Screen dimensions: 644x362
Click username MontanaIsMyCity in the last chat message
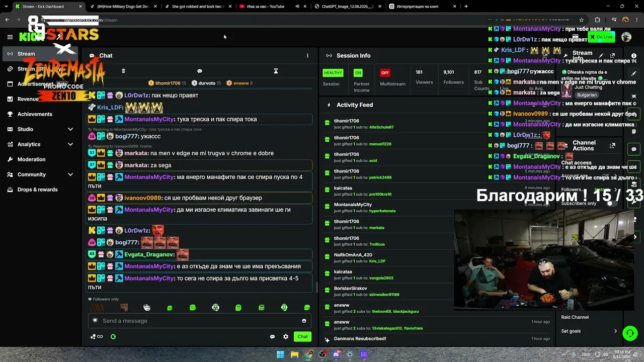point(149,279)
